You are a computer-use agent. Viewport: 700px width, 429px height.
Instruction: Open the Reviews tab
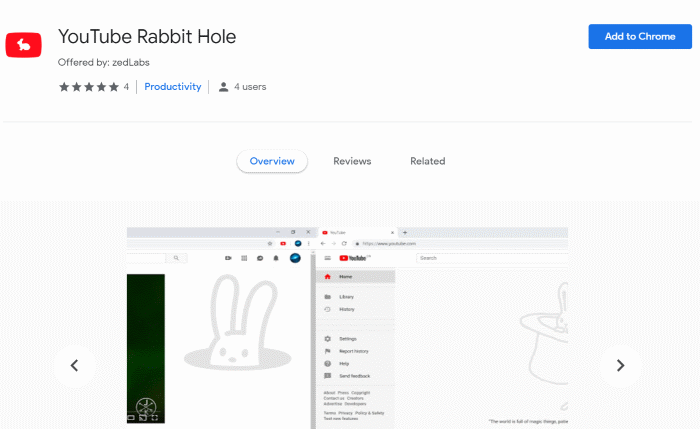(352, 161)
